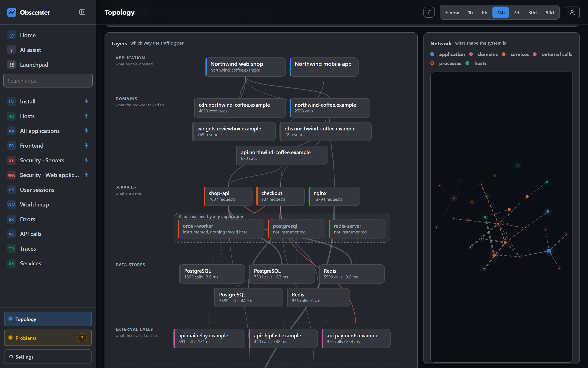Screen dimensions: 588x368
Task: Click the api.northwind-coffee.example domain node
Action: point(282,155)
